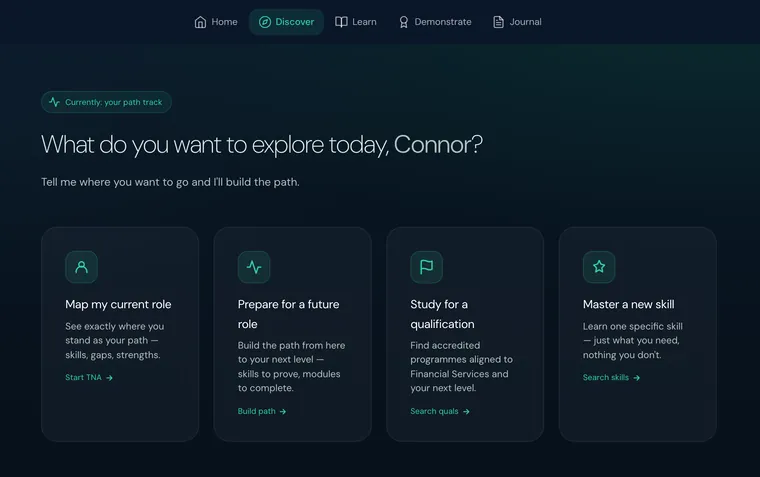The height and width of the screenshot is (477, 760).
Task: Click the 'Learn one specific skill' description
Action: 633,341
